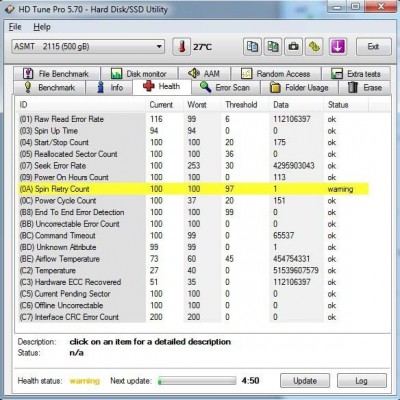Click the Exit button
Screen dimensions: 400x400
(x=373, y=47)
